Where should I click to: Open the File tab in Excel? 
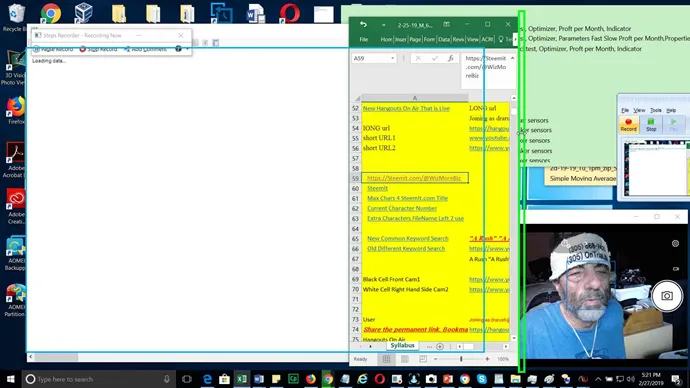[363, 39]
